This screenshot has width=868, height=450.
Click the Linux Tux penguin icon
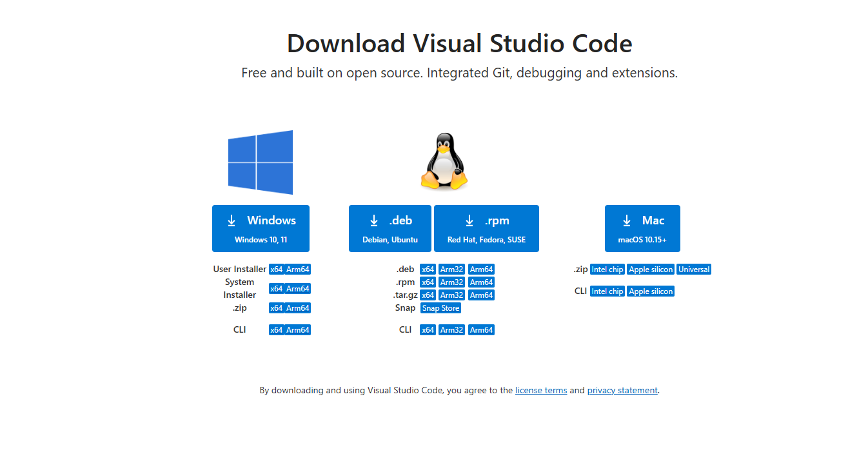[444, 162]
